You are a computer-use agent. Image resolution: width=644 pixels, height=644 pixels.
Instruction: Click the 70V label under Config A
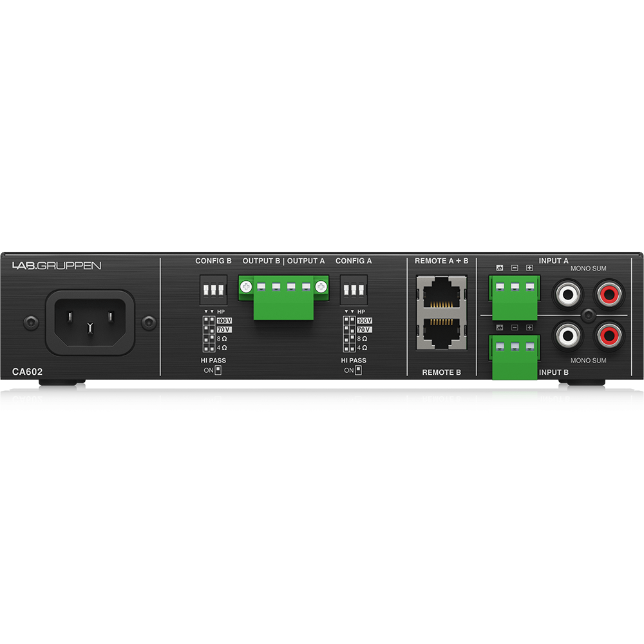(364, 330)
